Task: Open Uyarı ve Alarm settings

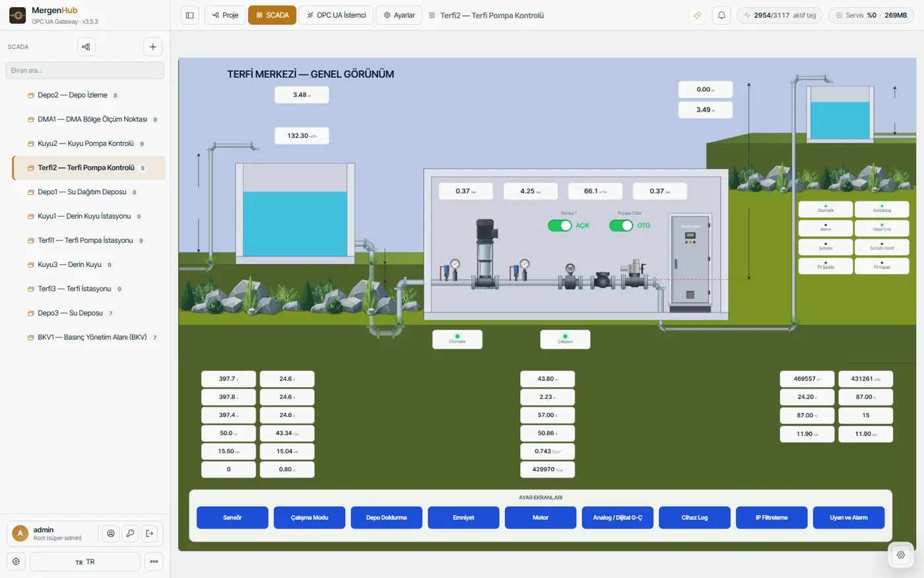Action: coord(849,518)
